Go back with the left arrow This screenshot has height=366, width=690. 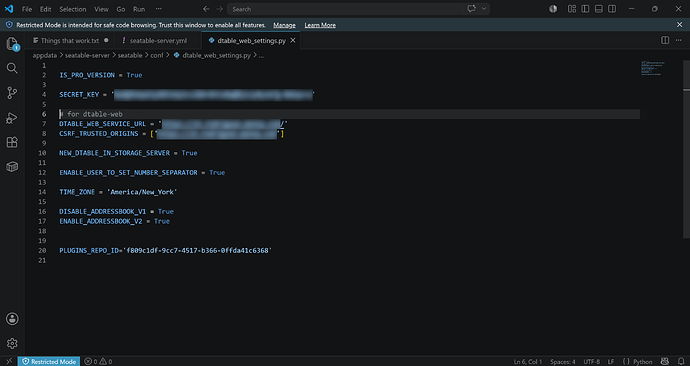(206, 9)
